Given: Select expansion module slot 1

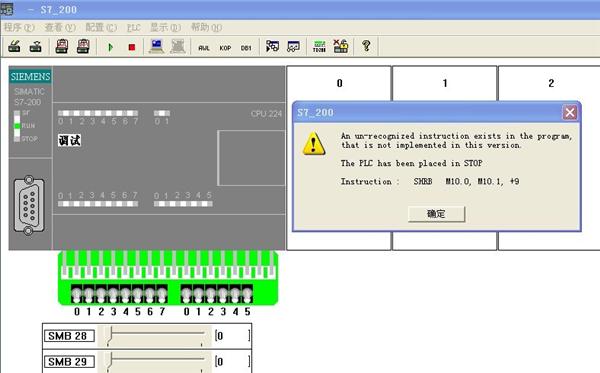Looking at the screenshot, I should pos(445,83).
